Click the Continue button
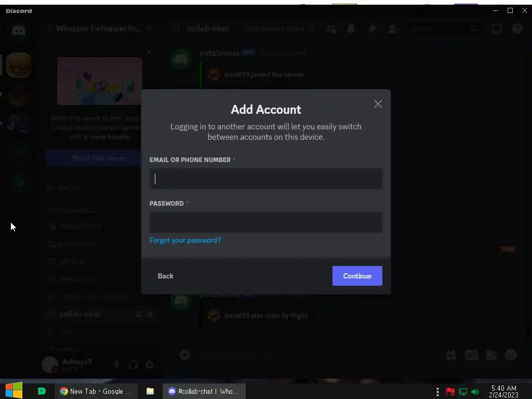The height and width of the screenshot is (399, 532). pyautogui.click(x=357, y=276)
